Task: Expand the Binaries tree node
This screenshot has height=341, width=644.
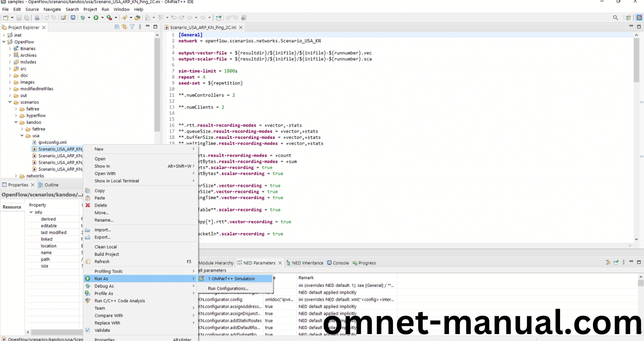Action: click(x=10, y=48)
